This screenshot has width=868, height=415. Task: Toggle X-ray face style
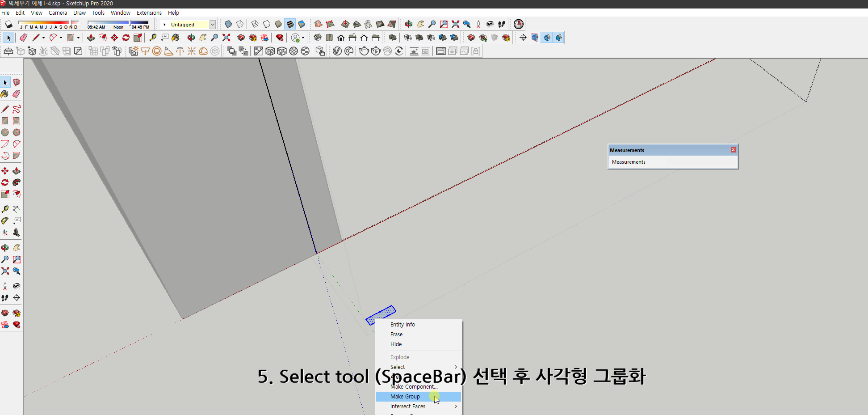[x=228, y=24]
